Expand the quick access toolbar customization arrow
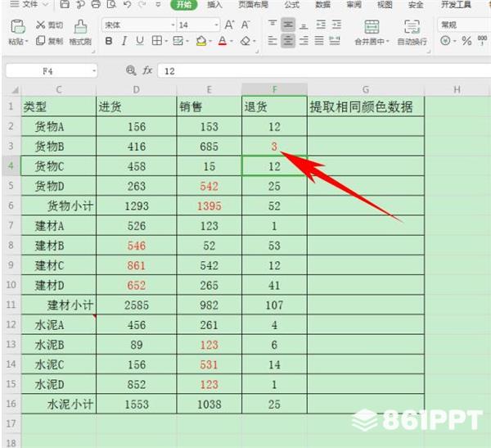Screen dimensions: 491x448 158,4
